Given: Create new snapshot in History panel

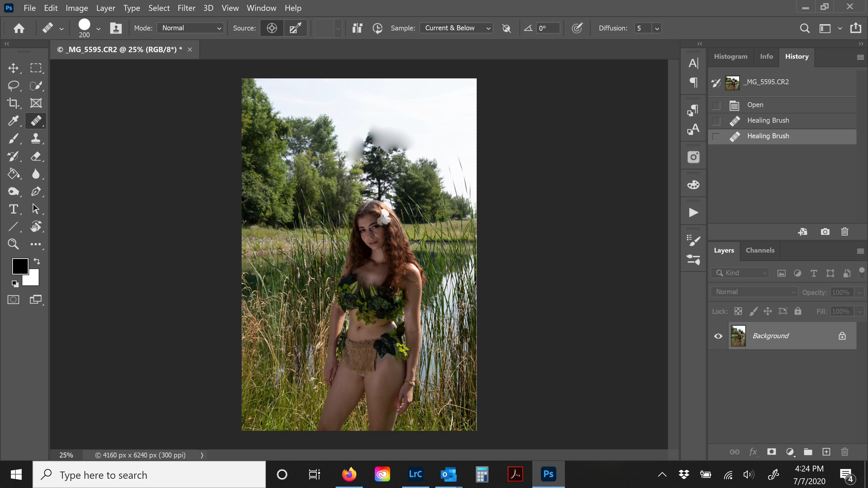Looking at the screenshot, I should [825, 232].
